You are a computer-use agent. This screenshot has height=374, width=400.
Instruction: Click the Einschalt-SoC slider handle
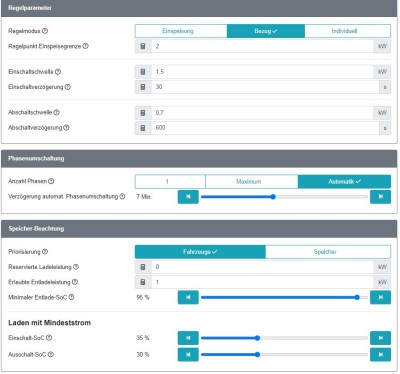[257, 338]
